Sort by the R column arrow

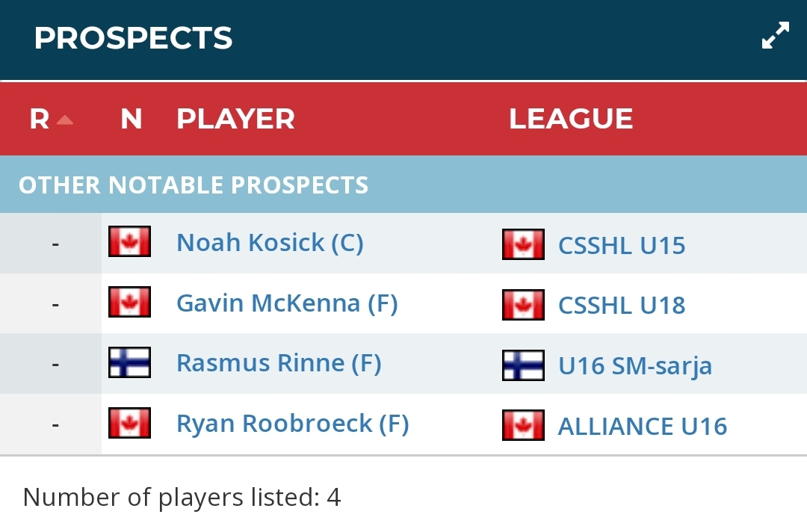65,120
